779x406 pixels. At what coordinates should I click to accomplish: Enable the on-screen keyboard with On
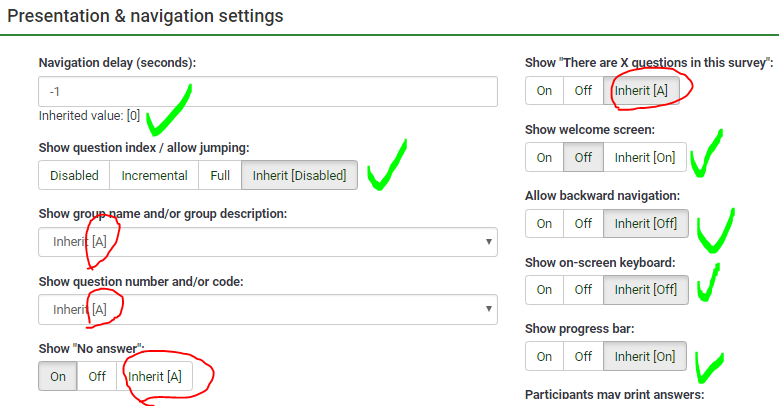tap(544, 290)
